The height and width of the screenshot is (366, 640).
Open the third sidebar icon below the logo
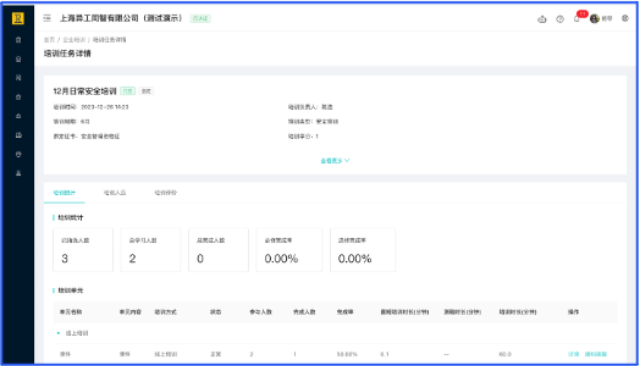coord(18,78)
